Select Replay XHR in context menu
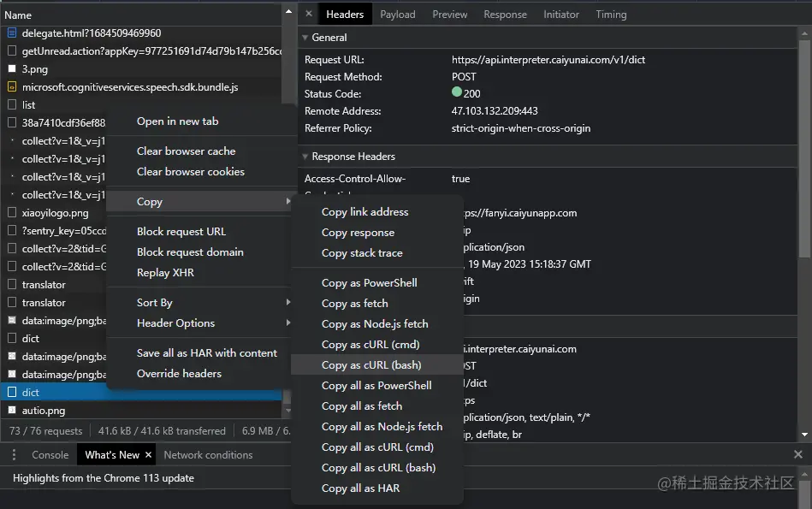The width and height of the screenshot is (812, 509). (x=165, y=272)
